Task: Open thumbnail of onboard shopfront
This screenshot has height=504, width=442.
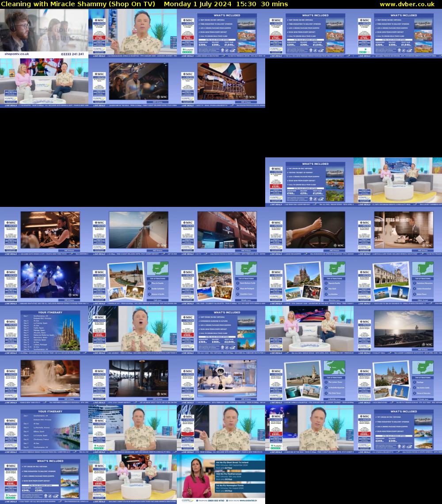Action: pos(221,231)
